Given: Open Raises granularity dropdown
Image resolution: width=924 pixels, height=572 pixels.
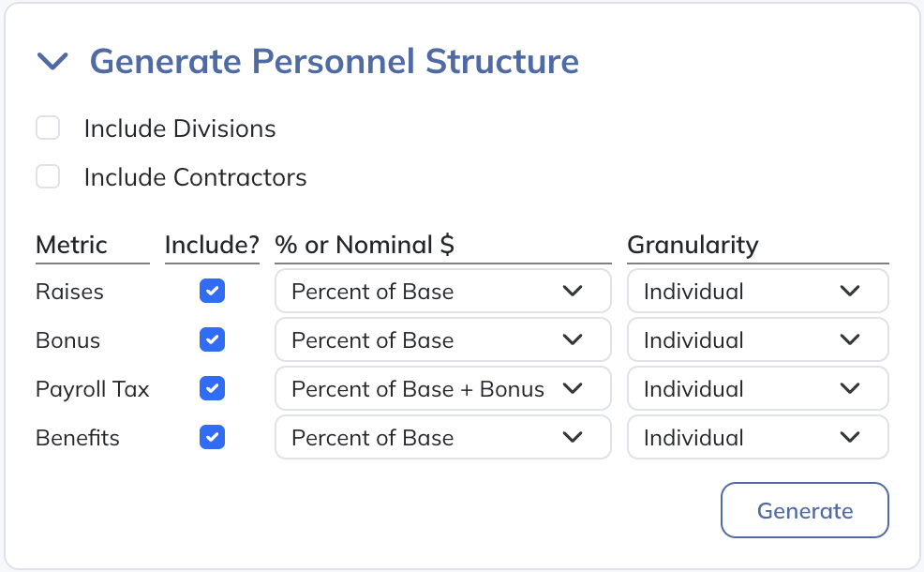Looking at the screenshot, I should (757, 292).
